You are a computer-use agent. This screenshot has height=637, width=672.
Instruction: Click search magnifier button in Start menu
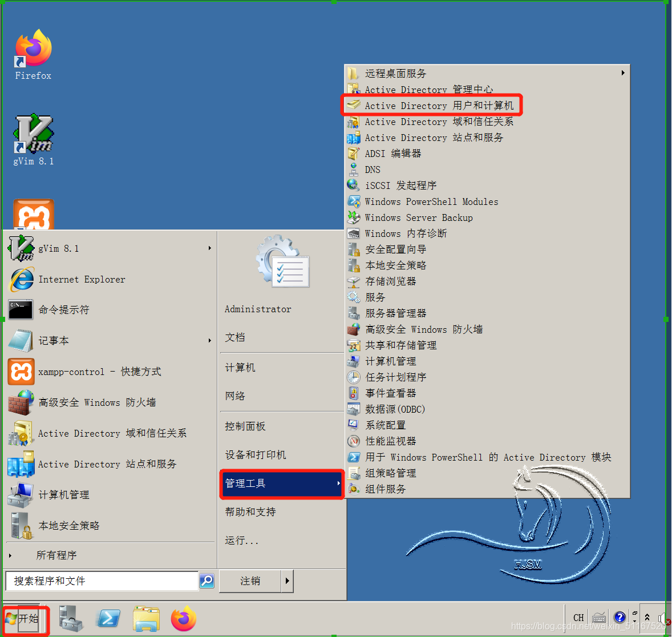(207, 581)
